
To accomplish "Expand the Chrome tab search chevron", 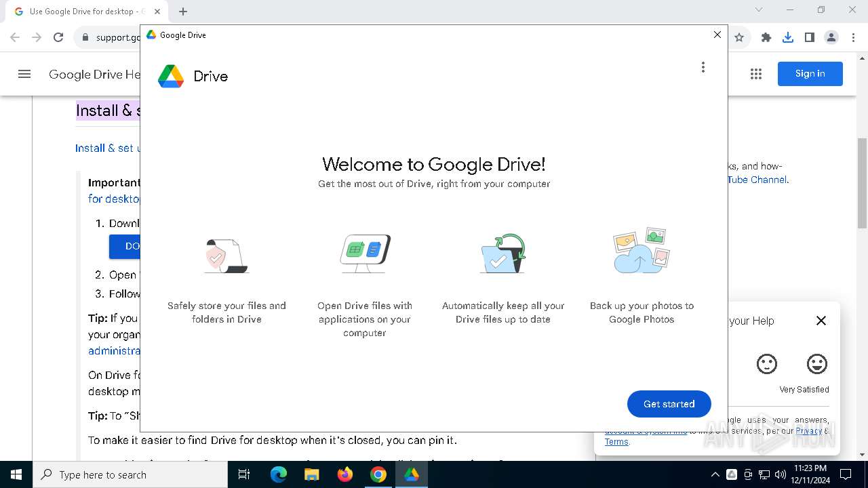I will coord(759,9).
